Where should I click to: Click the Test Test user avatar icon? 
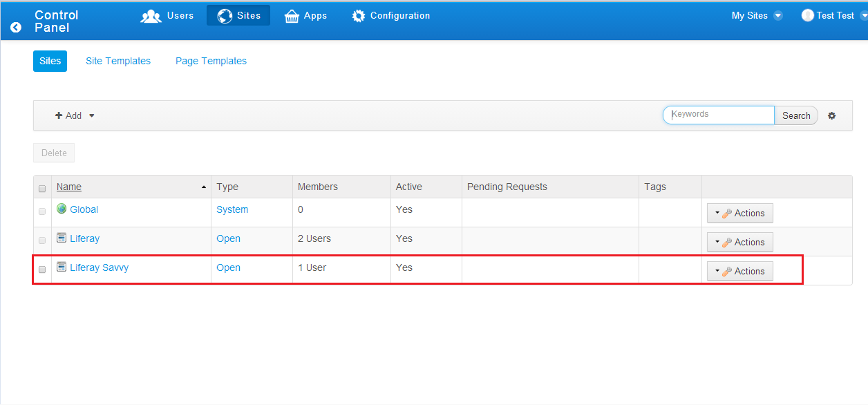coord(807,15)
